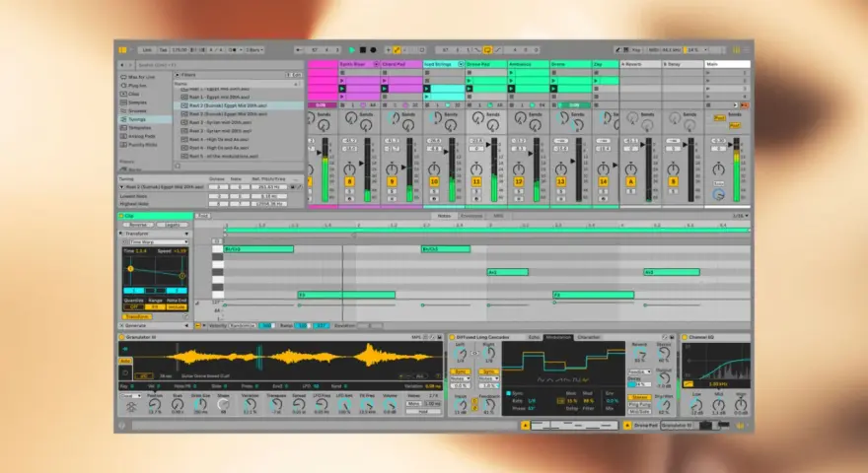Click the channel link icon between Left and Right
This screenshot has height=473, width=868.
tap(474, 353)
